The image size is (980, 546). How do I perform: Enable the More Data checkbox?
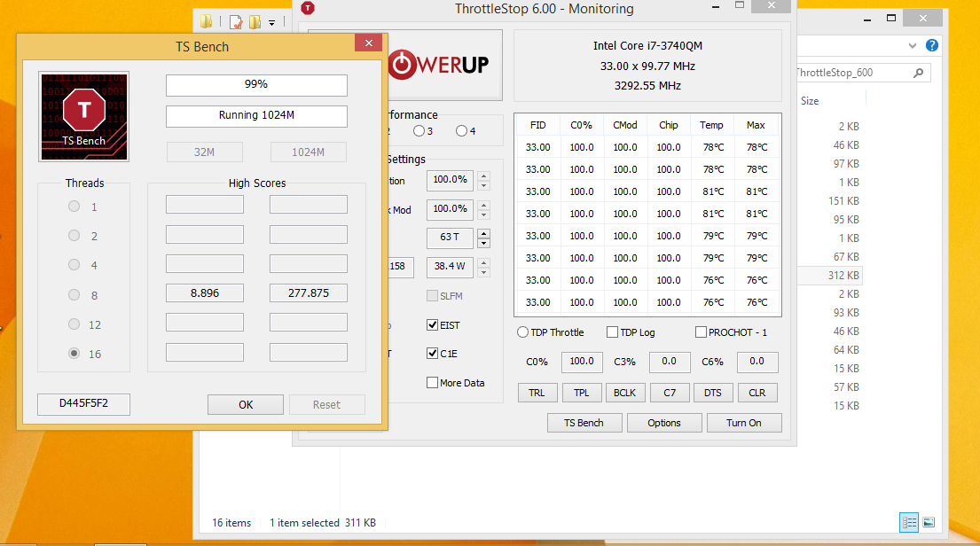click(432, 382)
